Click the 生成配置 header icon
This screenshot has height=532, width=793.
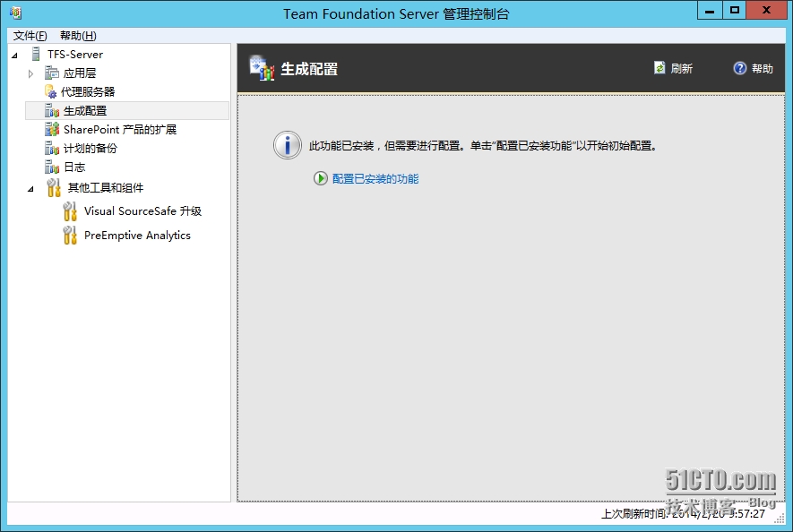click(x=262, y=68)
